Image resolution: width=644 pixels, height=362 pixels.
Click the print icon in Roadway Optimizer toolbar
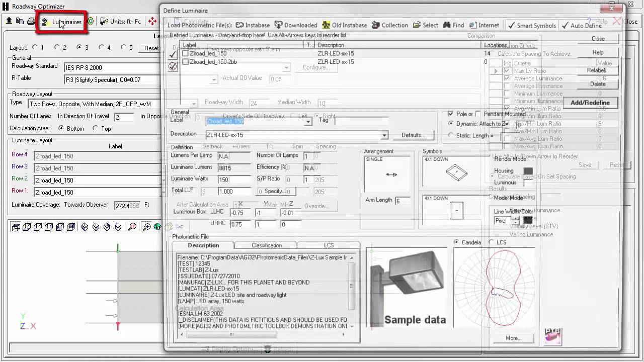coord(31,21)
